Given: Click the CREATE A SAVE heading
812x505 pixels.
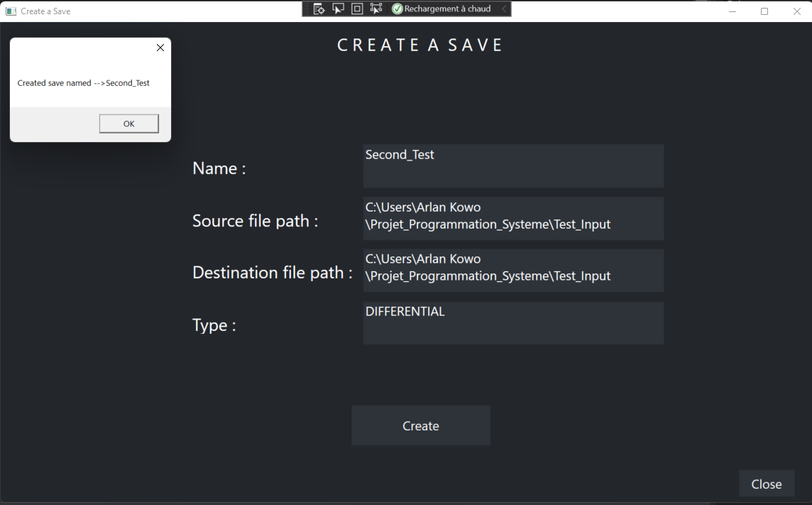Looking at the screenshot, I should tap(419, 44).
